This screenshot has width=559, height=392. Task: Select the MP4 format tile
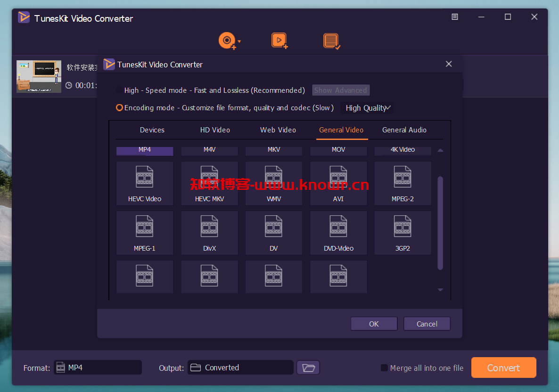coord(145,151)
